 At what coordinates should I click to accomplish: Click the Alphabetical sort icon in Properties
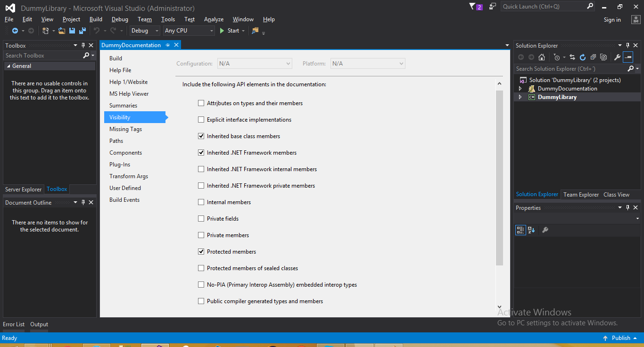(x=531, y=230)
